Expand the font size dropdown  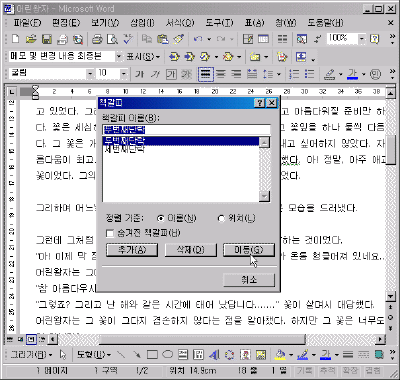point(124,74)
